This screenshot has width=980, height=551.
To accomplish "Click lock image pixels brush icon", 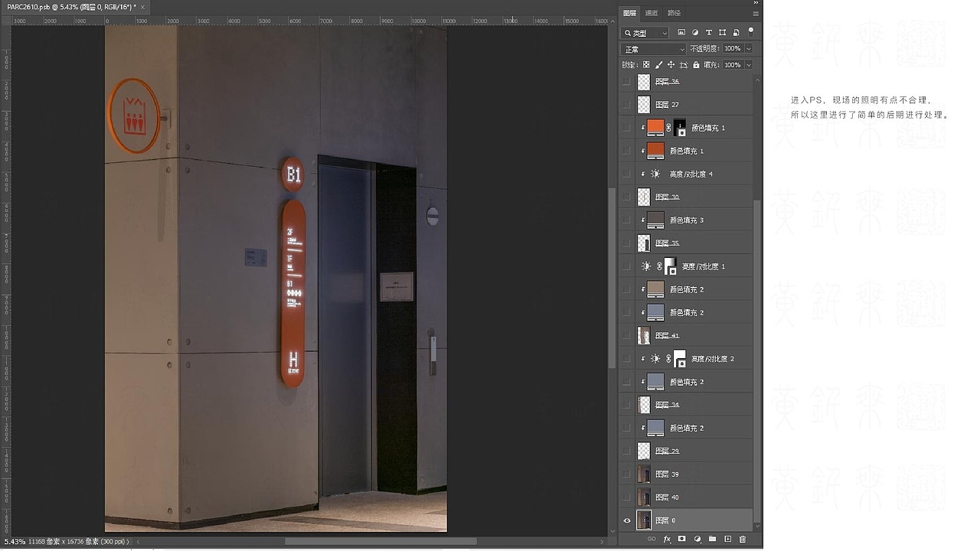I will [658, 65].
